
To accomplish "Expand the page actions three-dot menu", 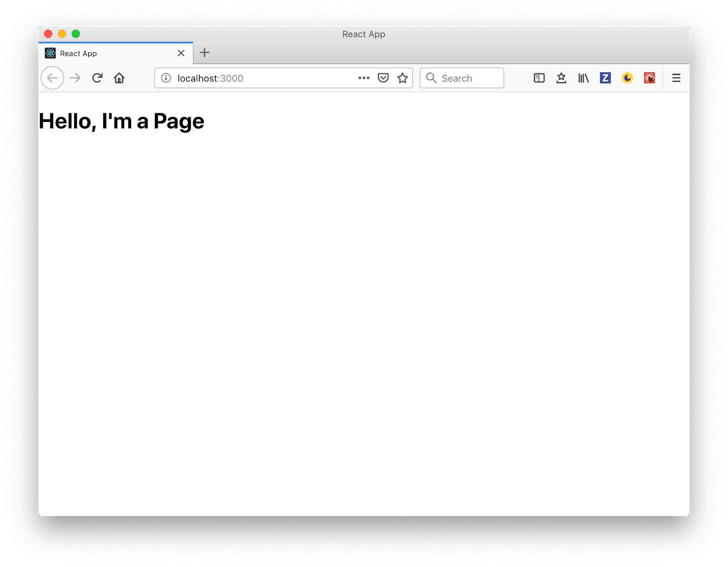I will (x=364, y=78).
